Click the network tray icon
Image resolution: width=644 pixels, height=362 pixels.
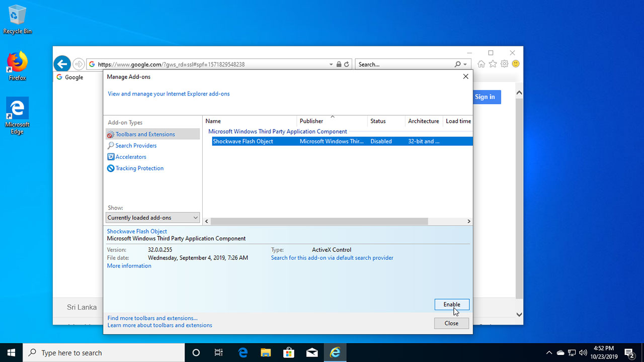(x=572, y=352)
